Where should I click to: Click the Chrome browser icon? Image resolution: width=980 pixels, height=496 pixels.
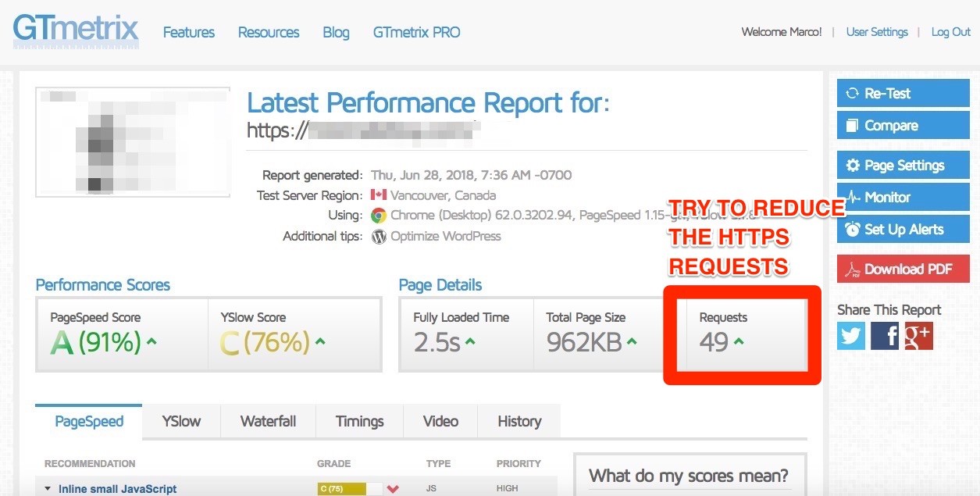click(379, 216)
